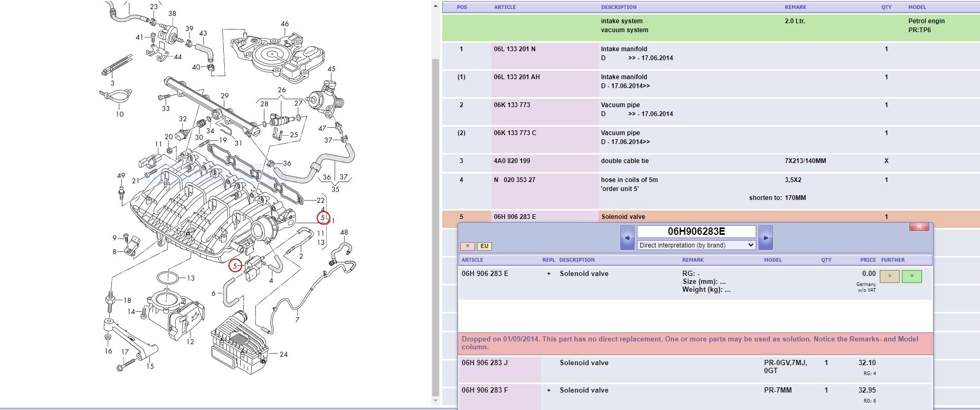Open the Direct interpretation dropdown
Viewport: 980px width, 410px height.
pyautogui.click(x=696, y=245)
